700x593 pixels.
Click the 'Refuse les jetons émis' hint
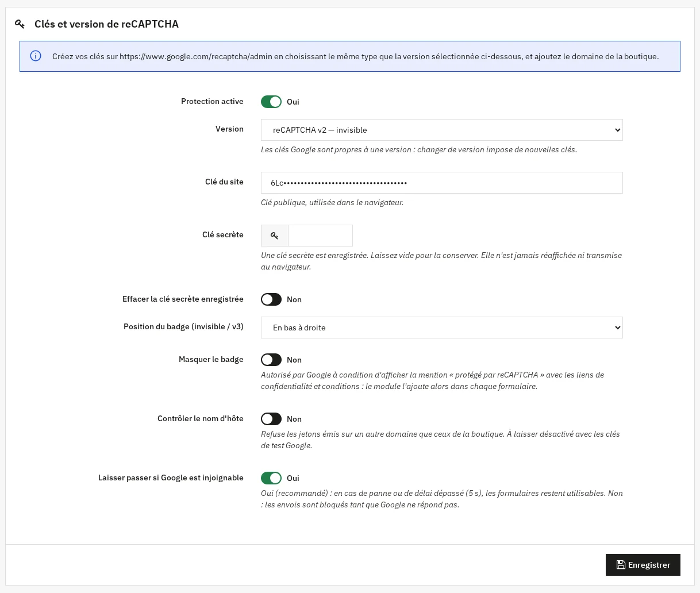(440, 440)
